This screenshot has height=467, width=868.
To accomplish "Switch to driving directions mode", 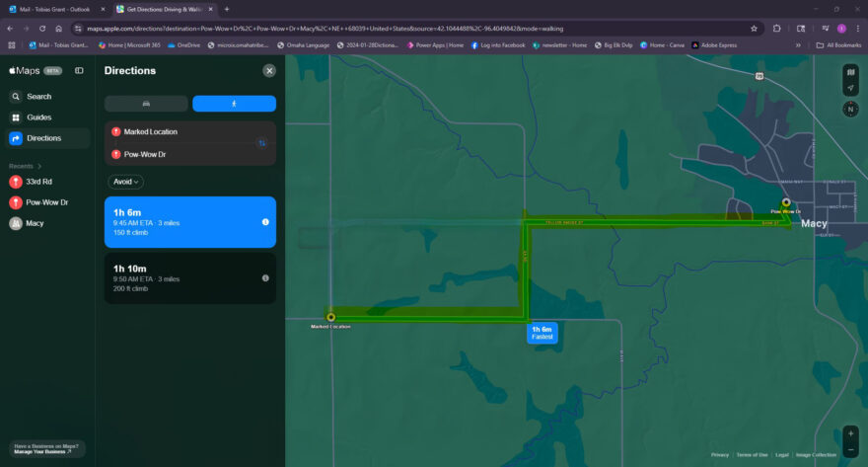I will point(146,104).
